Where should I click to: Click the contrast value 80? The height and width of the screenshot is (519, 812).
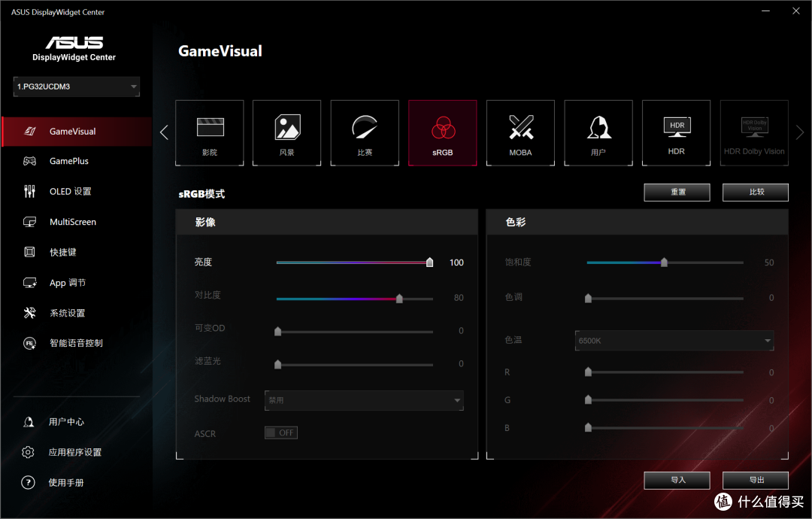459,298
